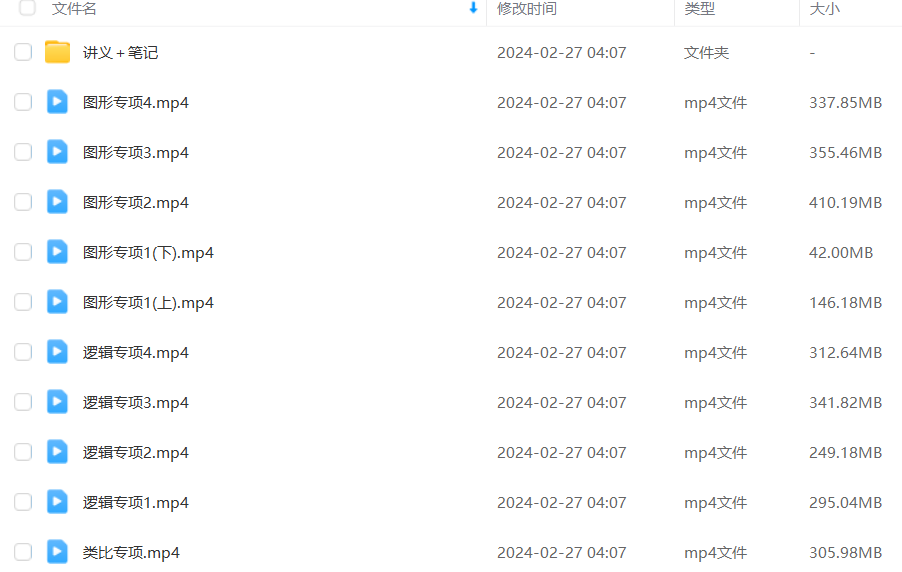Image resolution: width=902 pixels, height=572 pixels.
Task: Click the video icon for 图形专项3.mp4
Action: 57,152
